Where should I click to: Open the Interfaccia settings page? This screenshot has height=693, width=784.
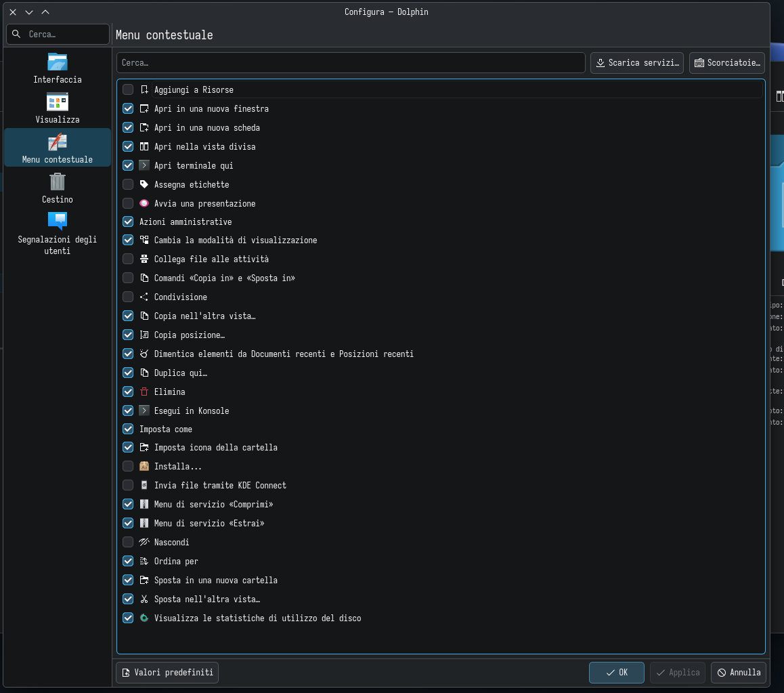pos(58,68)
